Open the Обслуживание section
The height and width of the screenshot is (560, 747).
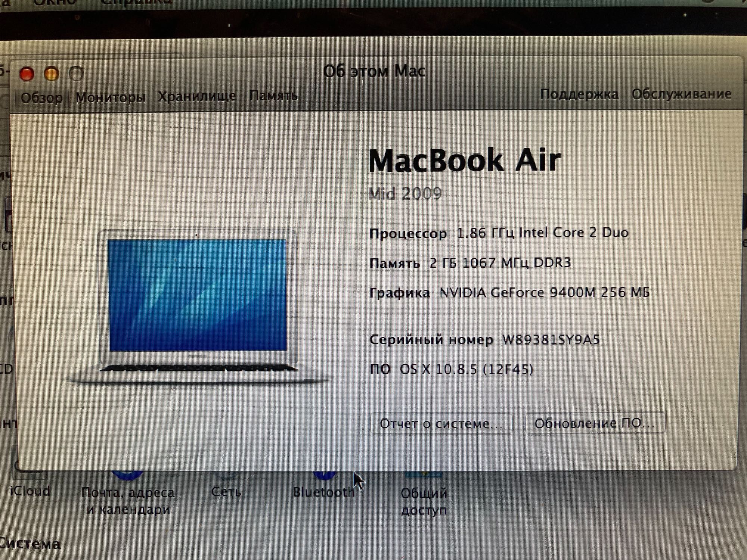click(681, 94)
